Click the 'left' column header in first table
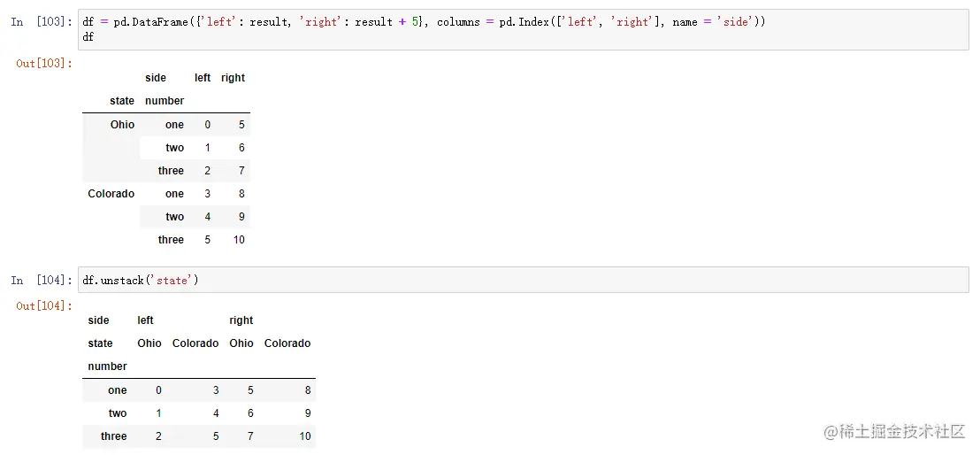This screenshot has height=455, width=980. [203, 78]
